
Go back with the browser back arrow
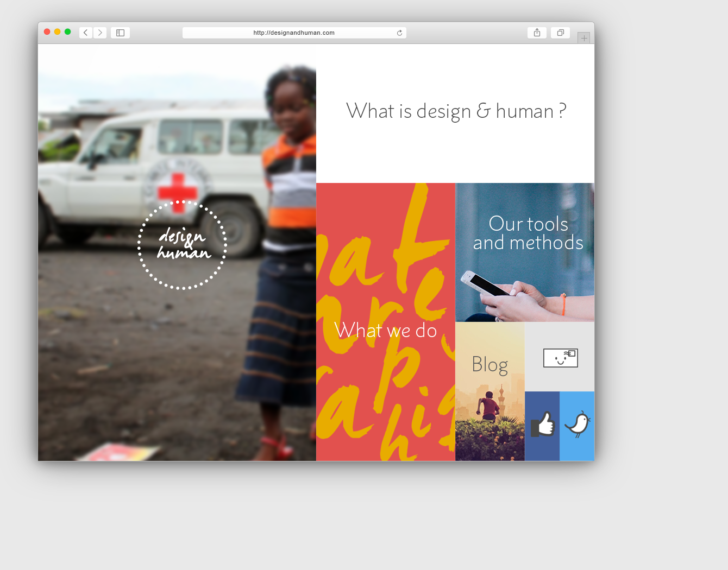click(86, 33)
